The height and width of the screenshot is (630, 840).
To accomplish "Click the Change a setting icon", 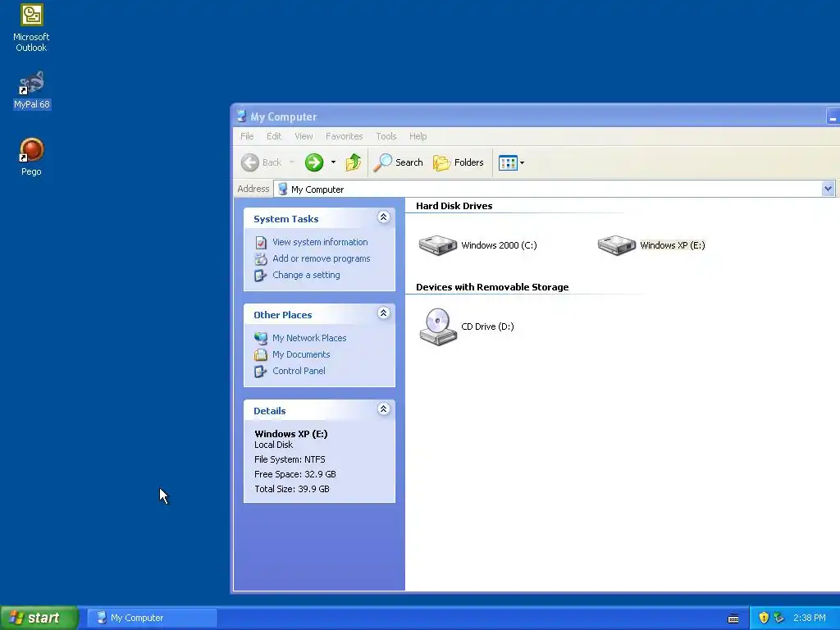I will pos(260,276).
